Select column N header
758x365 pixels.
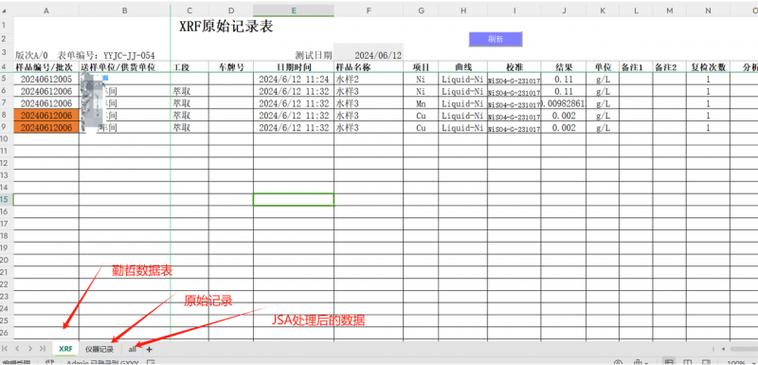pos(708,10)
